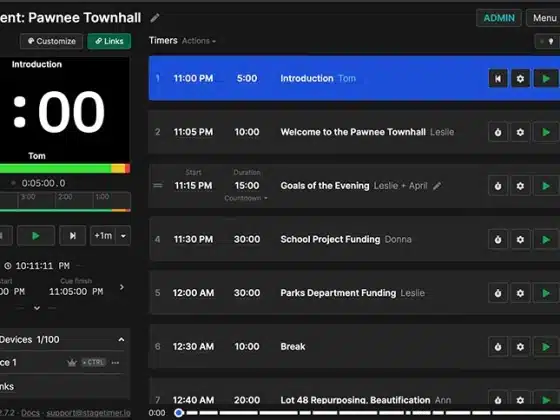The width and height of the screenshot is (560, 420).
Task: Click the 15:00 duration of Goals of the Evening
Action: coord(247,186)
